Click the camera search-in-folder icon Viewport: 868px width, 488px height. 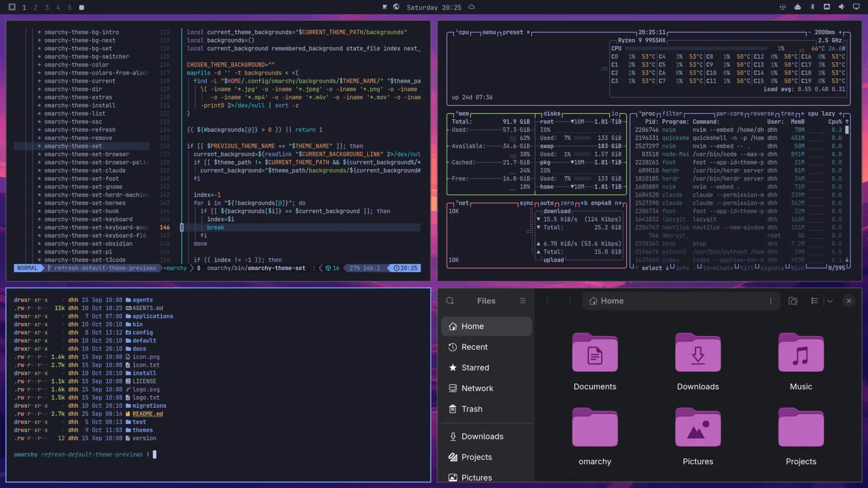tap(793, 301)
